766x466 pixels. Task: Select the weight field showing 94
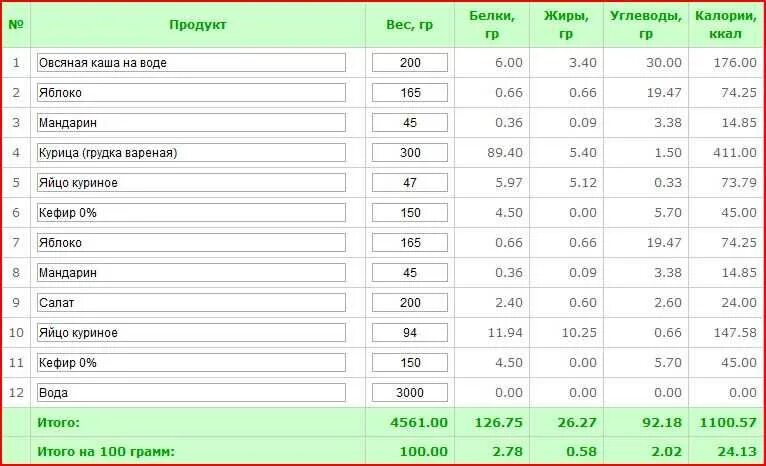[410, 333]
